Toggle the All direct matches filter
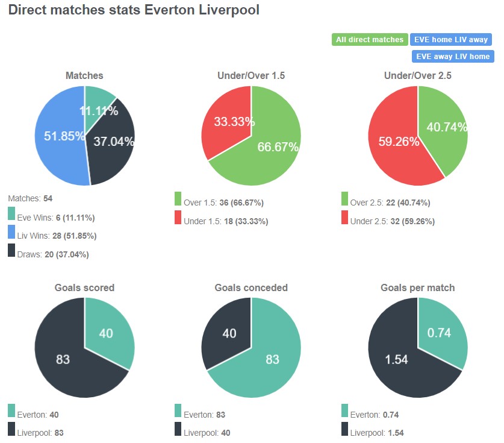Image resolution: width=504 pixels, height=443 pixels. coord(369,39)
